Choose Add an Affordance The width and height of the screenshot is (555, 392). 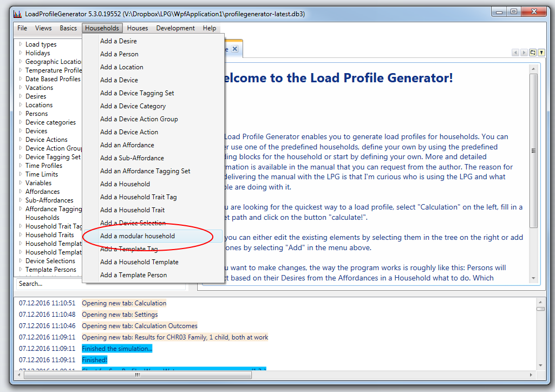[x=153, y=145]
